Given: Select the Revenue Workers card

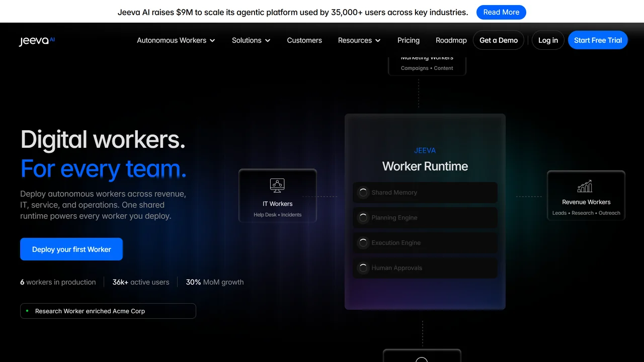Looking at the screenshot, I should (586, 196).
